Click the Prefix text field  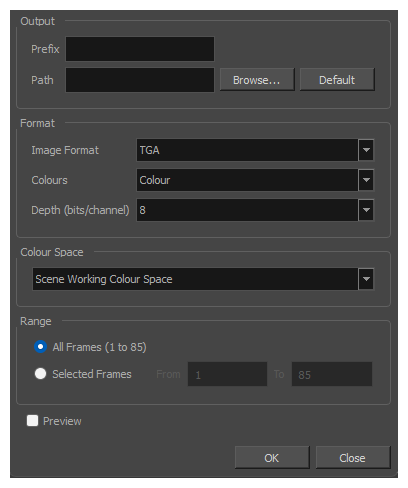(140, 49)
